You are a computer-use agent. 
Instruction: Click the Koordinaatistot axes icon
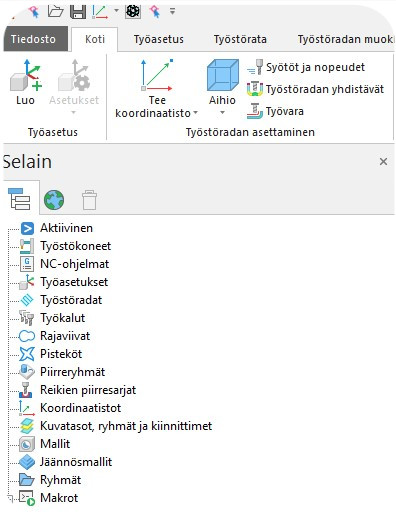tap(27, 408)
